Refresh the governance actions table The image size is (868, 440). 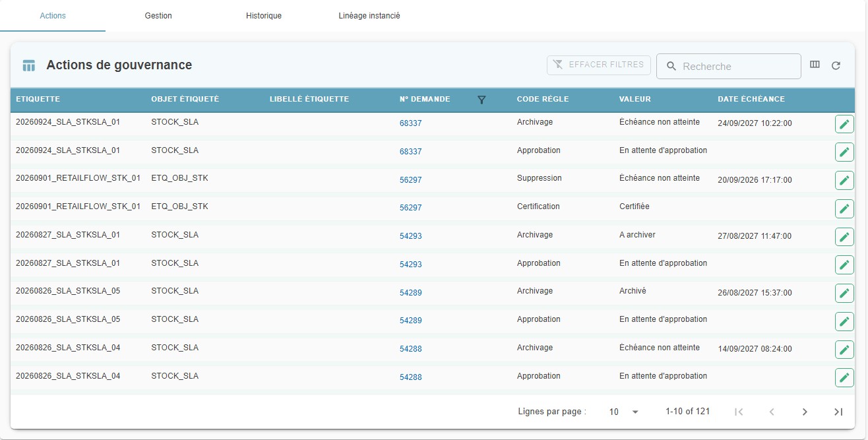pos(836,65)
